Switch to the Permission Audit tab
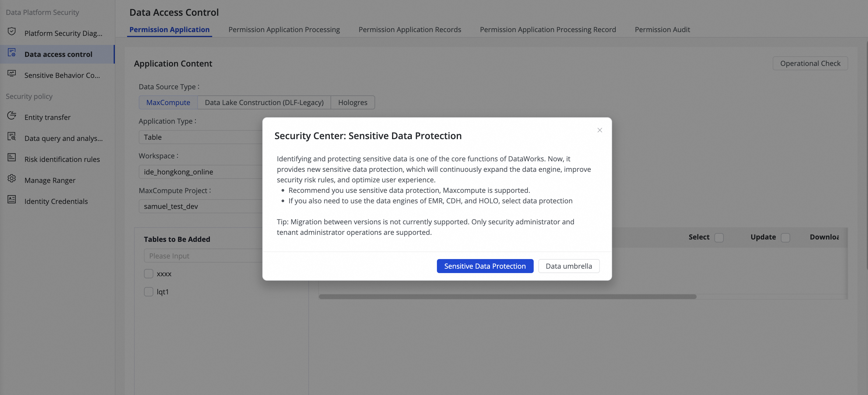 point(662,30)
